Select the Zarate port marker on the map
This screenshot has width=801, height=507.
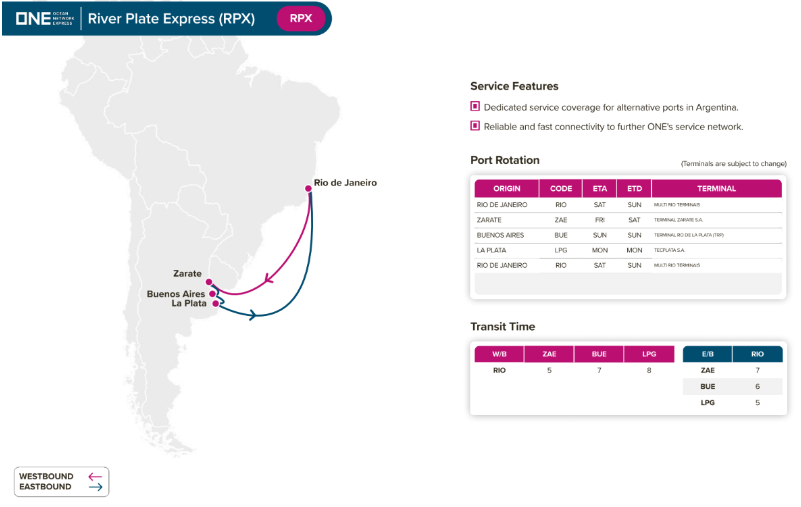[209, 283]
